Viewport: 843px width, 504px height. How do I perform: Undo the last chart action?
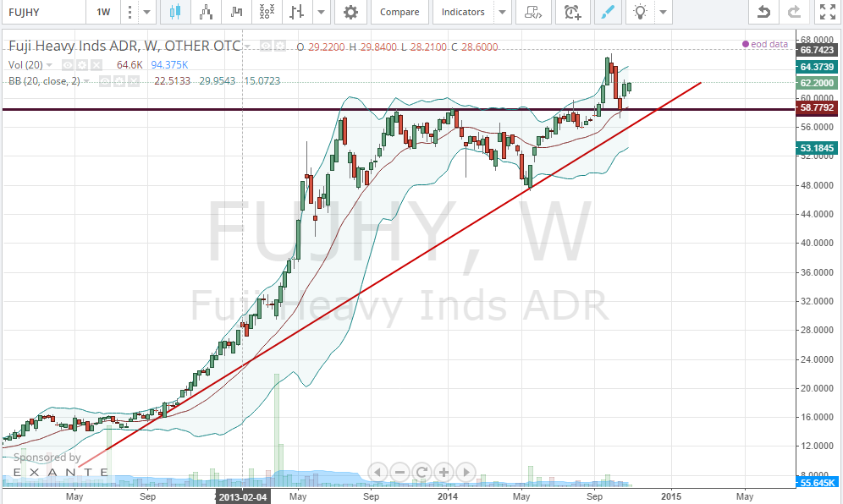pyautogui.click(x=763, y=12)
